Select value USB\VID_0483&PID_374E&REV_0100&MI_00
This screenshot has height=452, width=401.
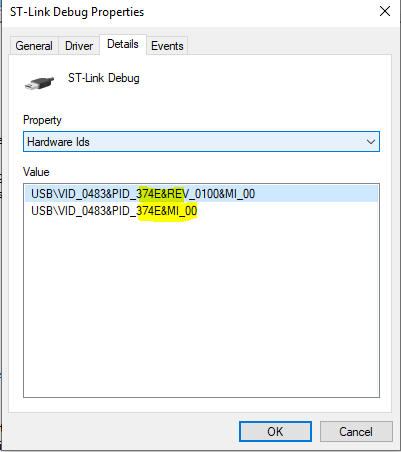click(x=201, y=194)
